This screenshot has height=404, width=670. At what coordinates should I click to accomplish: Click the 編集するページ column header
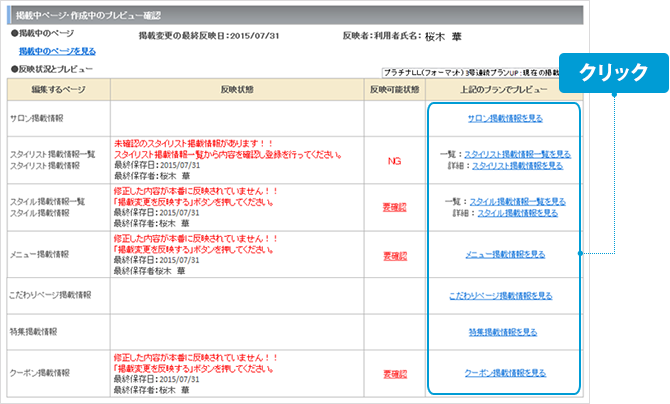click(59, 90)
